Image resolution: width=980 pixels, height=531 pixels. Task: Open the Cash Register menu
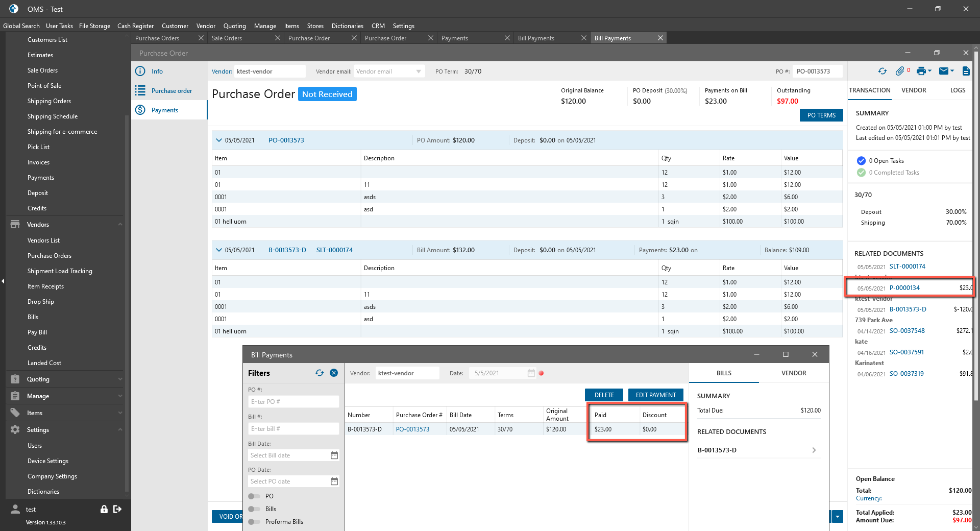135,26
